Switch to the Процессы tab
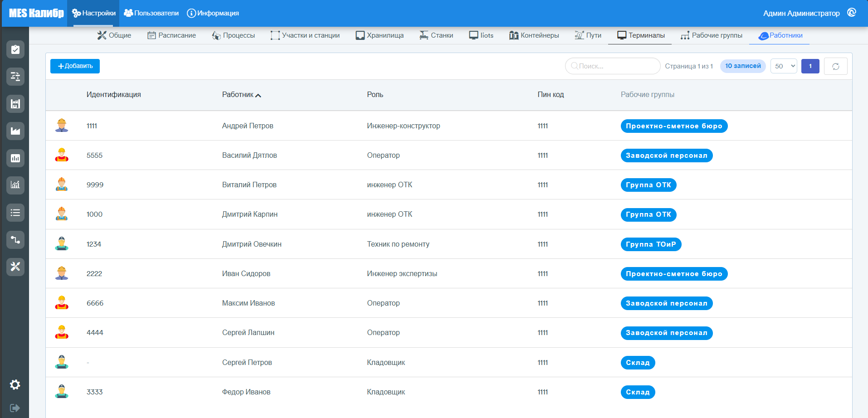Viewport: 868px width, 418px height. (x=234, y=35)
